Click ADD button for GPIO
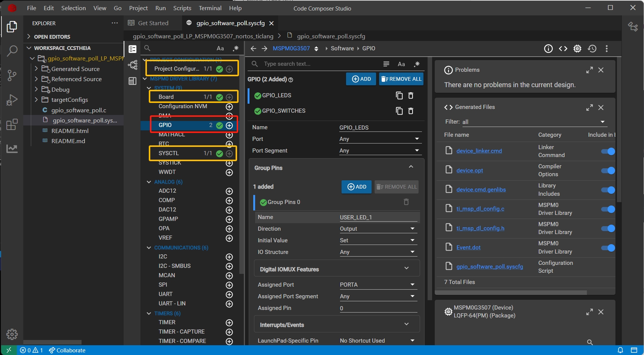 click(361, 79)
